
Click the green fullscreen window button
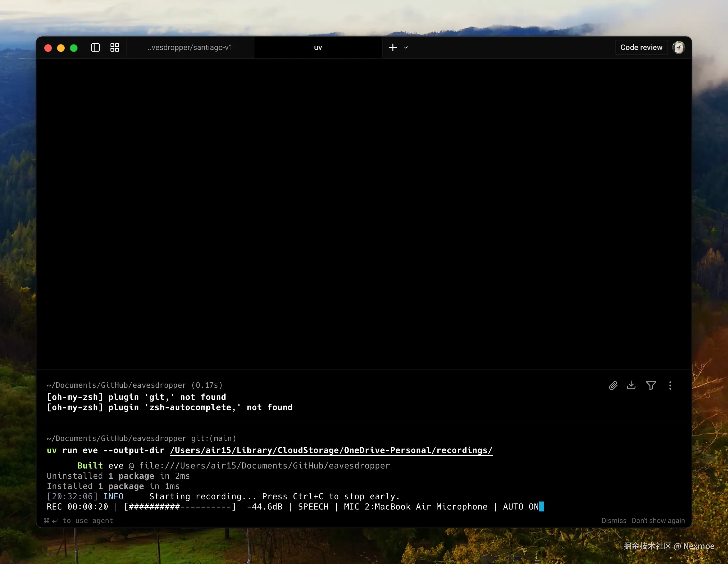point(74,48)
